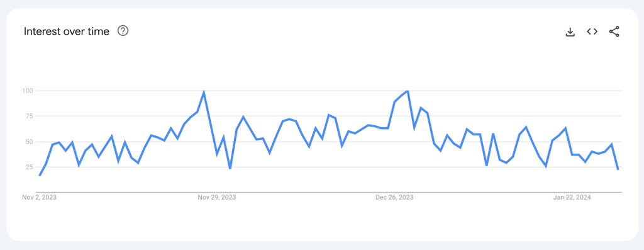Click the horizontal x-axis baseline of the chart
The image size is (644, 250).
[329, 192]
